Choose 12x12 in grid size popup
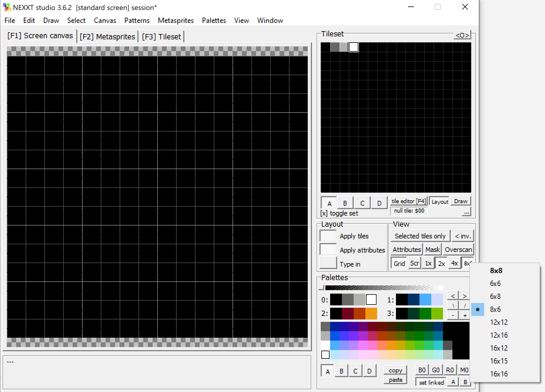This screenshot has height=392, width=545. click(505, 322)
